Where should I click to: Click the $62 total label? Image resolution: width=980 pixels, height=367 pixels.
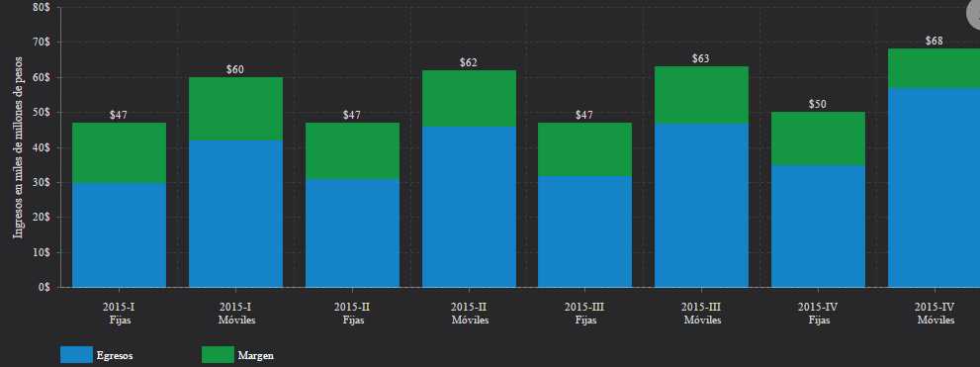point(468,62)
